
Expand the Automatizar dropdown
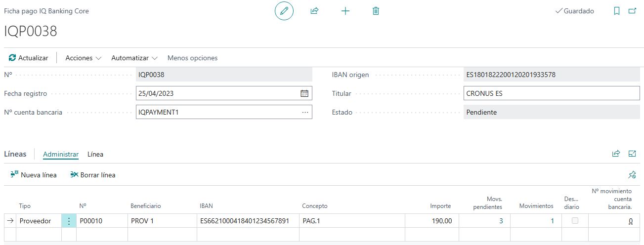point(134,58)
